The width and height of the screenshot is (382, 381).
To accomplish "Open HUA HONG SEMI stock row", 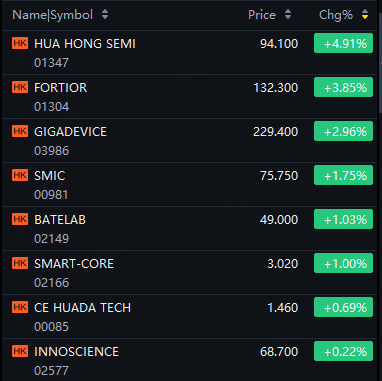I will 189,52.
